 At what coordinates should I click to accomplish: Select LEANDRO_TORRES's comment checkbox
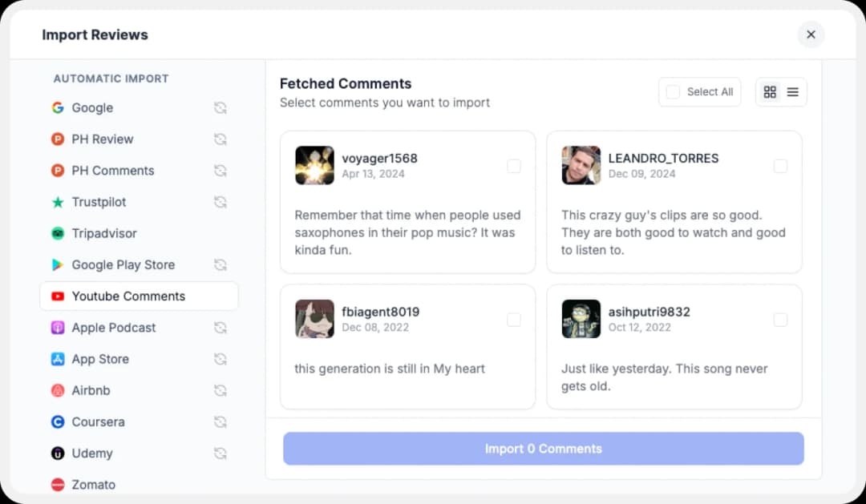click(780, 166)
